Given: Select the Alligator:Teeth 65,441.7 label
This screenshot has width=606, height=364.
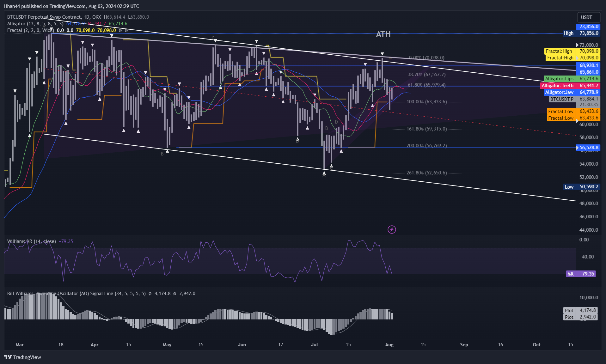Looking at the screenshot, I should pos(570,86).
